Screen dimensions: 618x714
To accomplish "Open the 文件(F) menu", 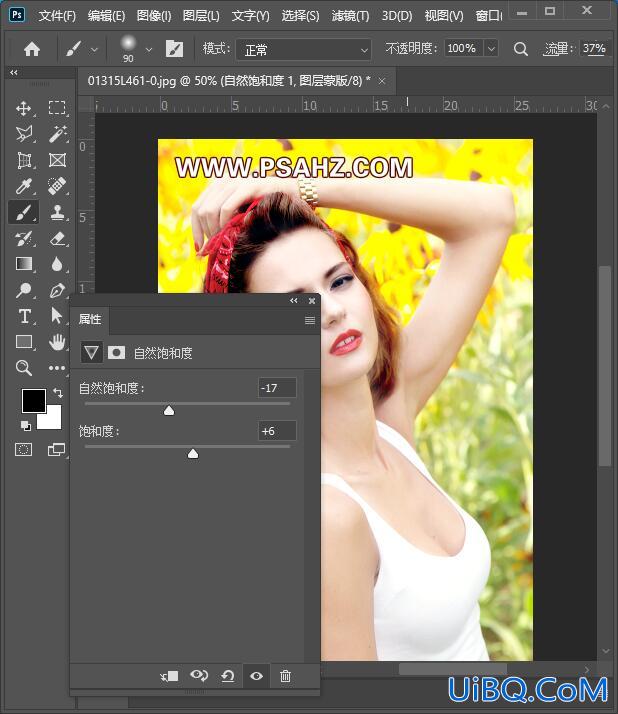I will pos(57,16).
